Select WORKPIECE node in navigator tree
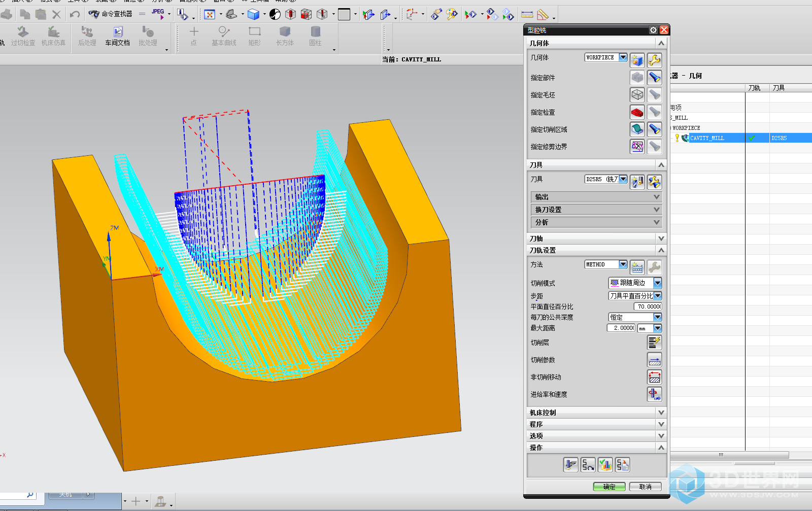 (686, 128)
